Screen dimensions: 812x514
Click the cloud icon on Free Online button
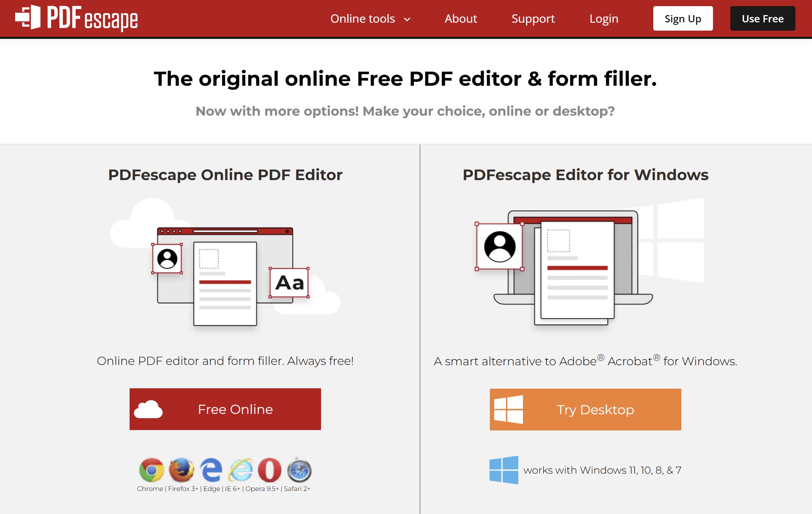pyautogui.click(x=148, y=409)
